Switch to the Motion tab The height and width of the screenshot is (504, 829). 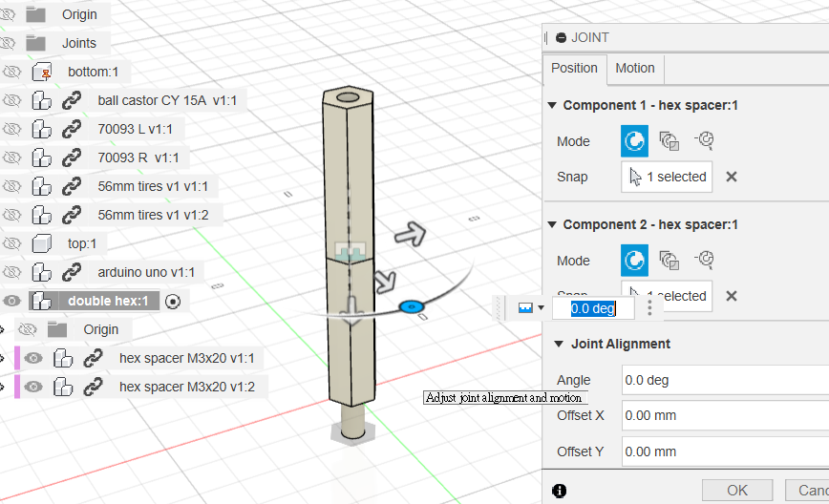[635, 68]
